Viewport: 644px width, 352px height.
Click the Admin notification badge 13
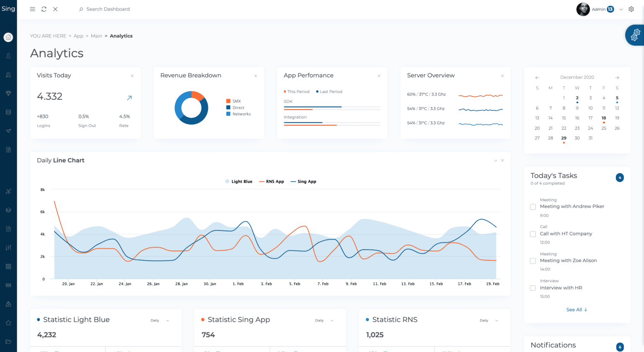(x=610, y=9)
